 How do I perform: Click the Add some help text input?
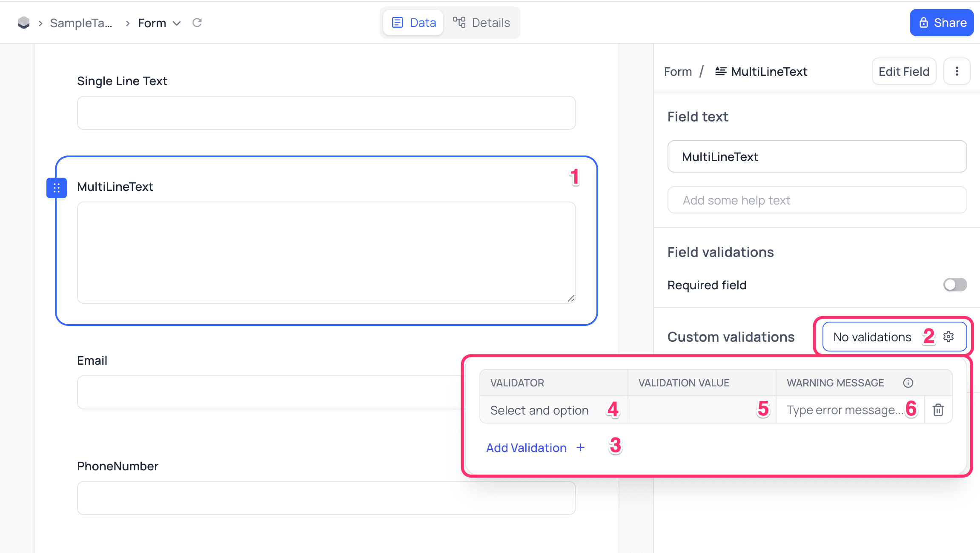tap(817, 200)
